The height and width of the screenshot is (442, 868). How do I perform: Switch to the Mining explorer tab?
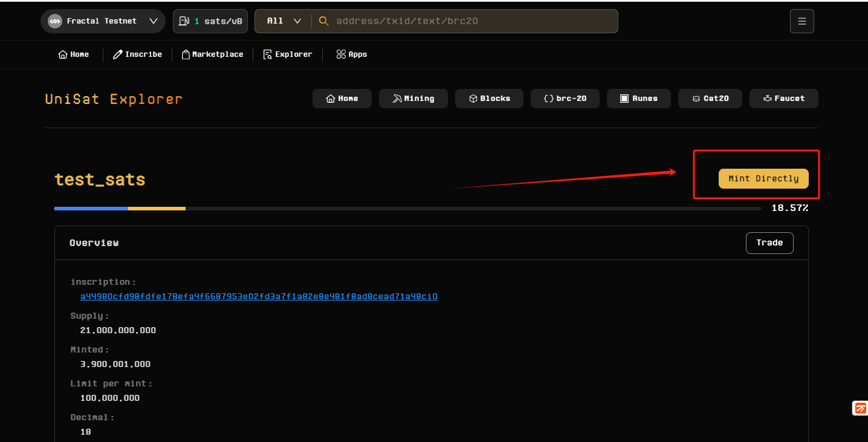pyautogui.click(x=413, y=99)
